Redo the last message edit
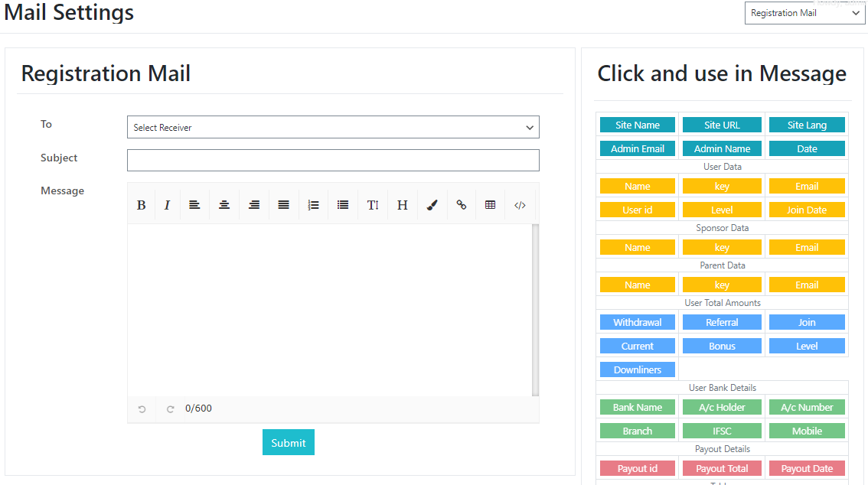The height and width of the screenshot is (485, 868). 170,409
